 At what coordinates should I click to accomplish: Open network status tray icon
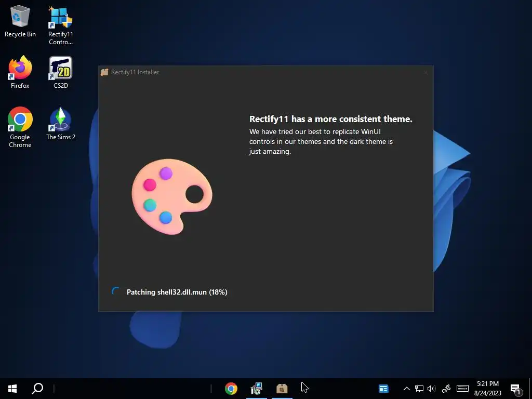(419, 389)
